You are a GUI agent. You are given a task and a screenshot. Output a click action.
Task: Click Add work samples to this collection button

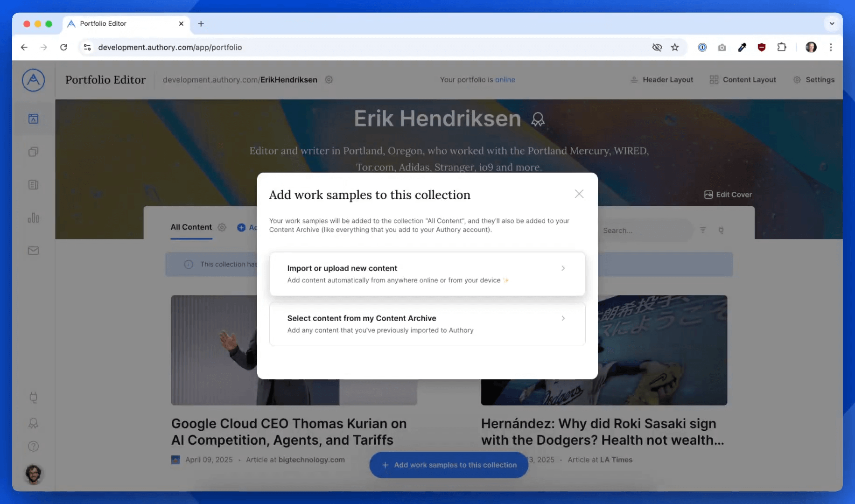449,465
